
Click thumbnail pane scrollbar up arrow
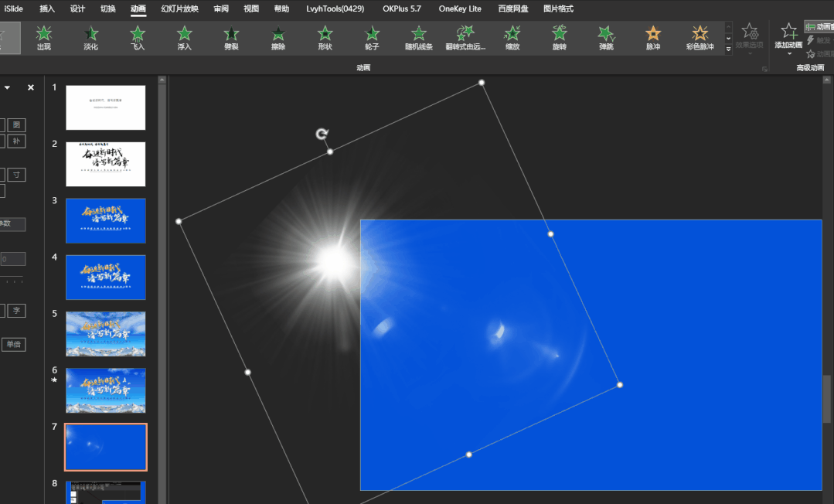(x=162, y=80)
